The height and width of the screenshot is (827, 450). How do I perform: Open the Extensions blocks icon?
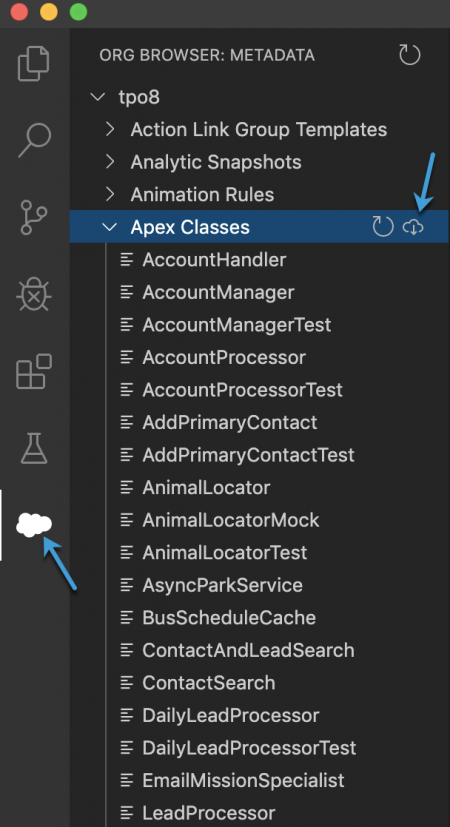click(34, 371)
